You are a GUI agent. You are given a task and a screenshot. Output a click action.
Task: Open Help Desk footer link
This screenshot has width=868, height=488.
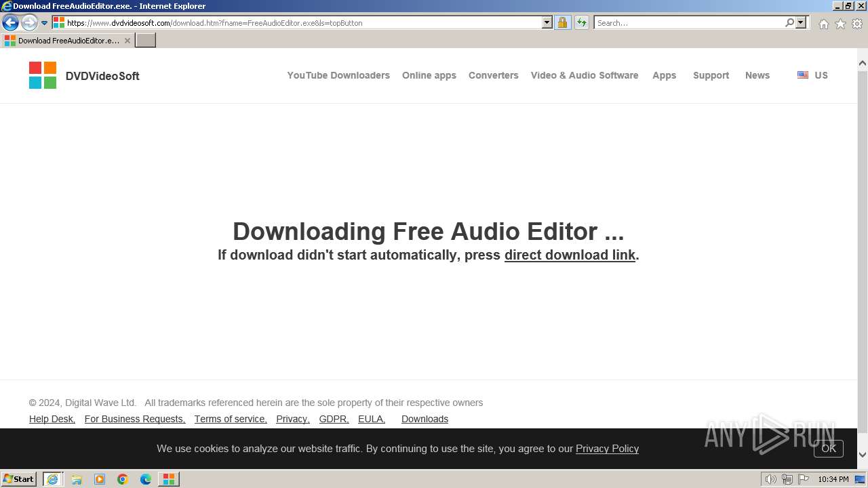[52, 419]
